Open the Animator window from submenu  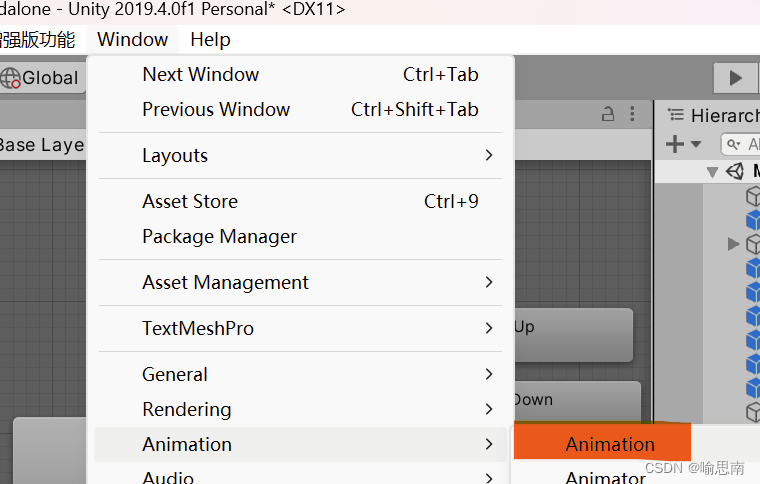tap(605, 477)
